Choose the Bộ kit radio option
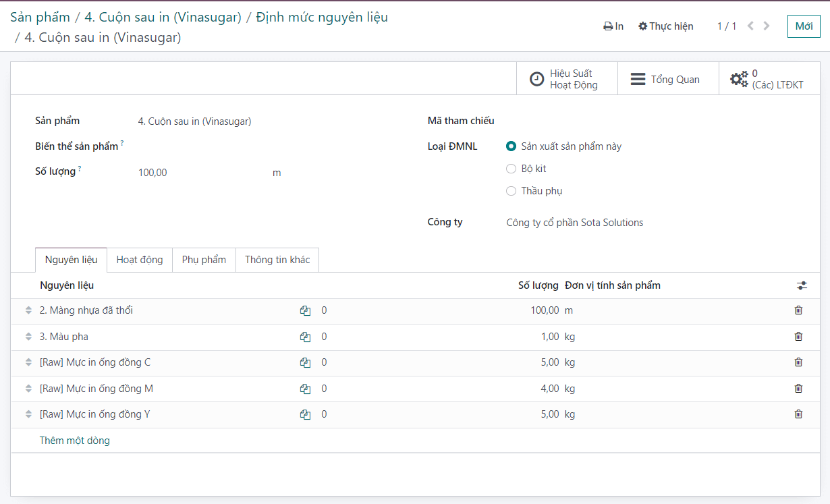This screenshot has width=830, height=504. click(x=511, y=169)
